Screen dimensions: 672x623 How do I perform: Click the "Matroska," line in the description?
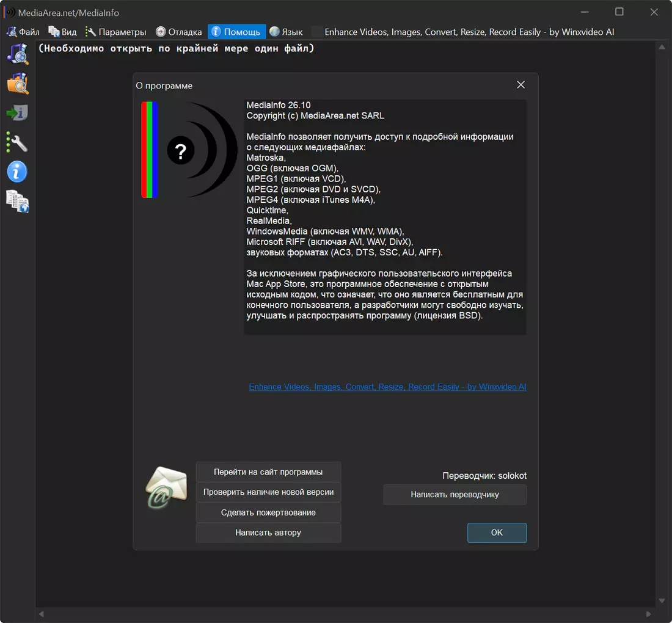click(x=266, y=158)
